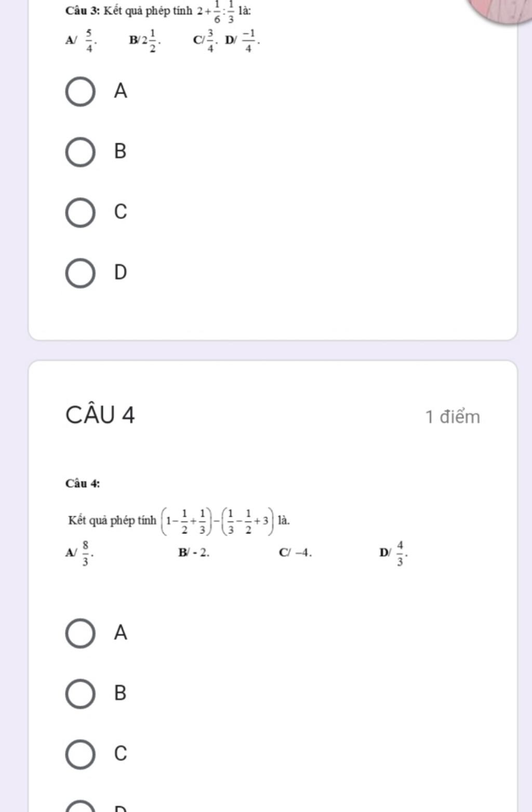Click the label B under Câu 4

coord(120,693)
